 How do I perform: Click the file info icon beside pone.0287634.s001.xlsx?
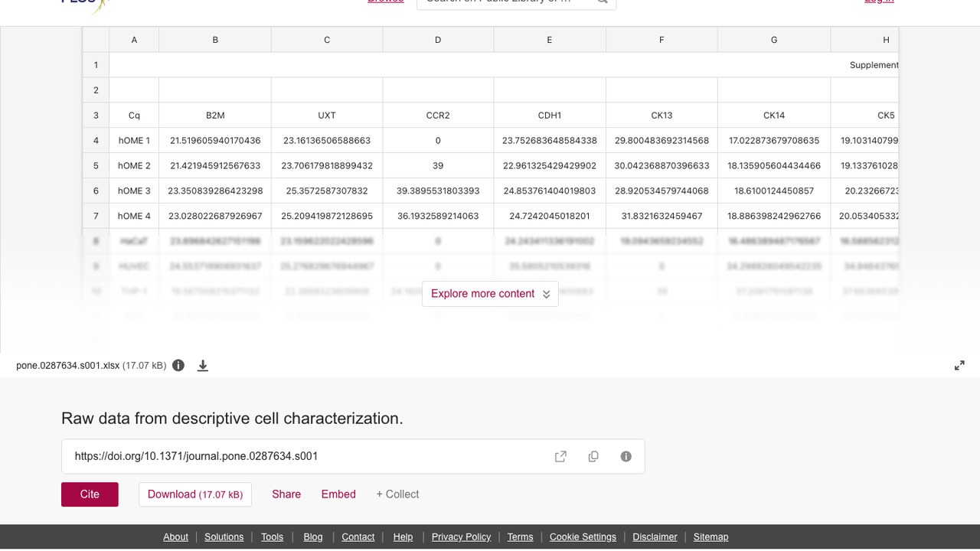pyautogui.click(x=178, y=365)
